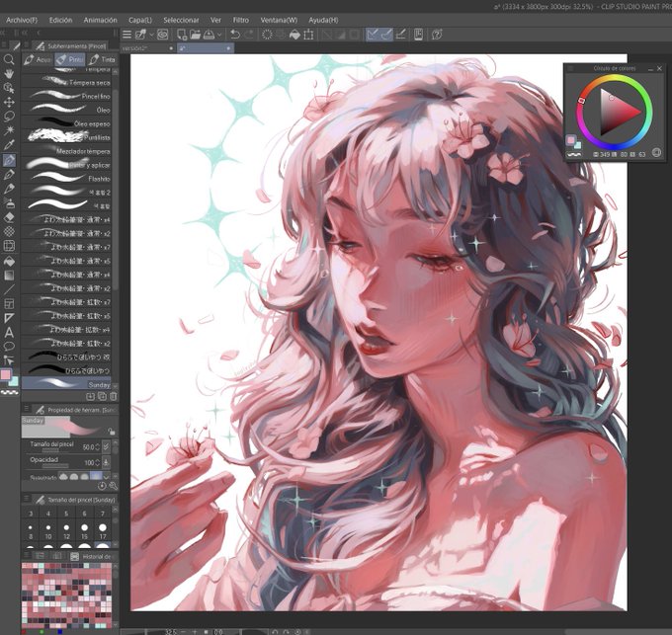Toggle the tool property lock icon
Screen dimensions: 672x635
pos(112,432)
